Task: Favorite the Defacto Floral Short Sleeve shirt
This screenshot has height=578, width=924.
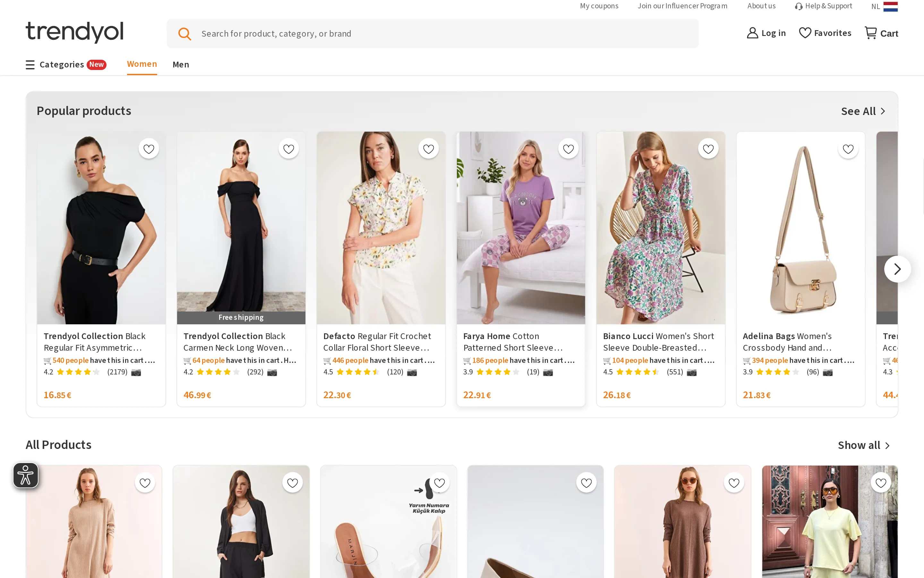Action: 428,149
